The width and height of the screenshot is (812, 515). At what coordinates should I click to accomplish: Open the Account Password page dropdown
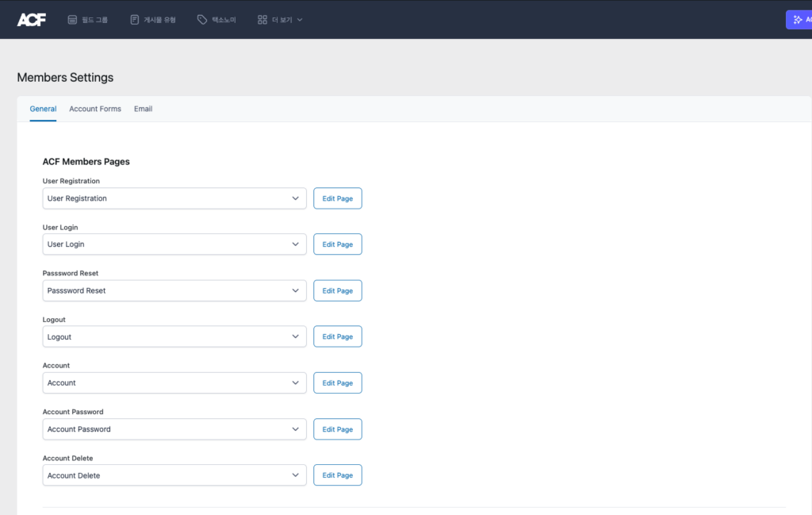(x=174, y=429)
